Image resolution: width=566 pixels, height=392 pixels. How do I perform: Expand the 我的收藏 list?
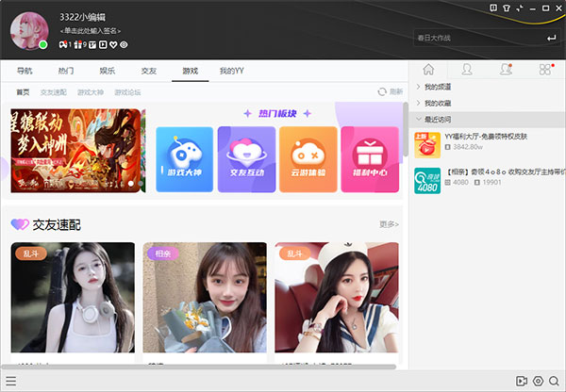[439, 104]
